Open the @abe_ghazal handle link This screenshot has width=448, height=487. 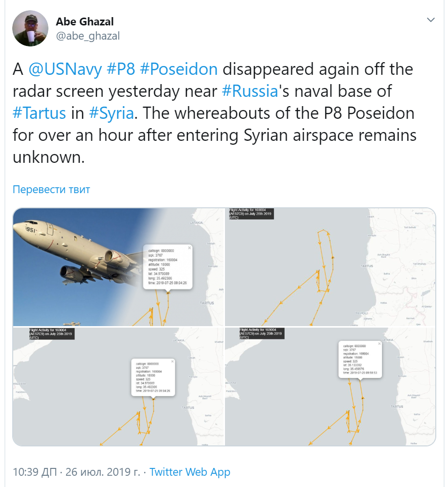(88, 36)
